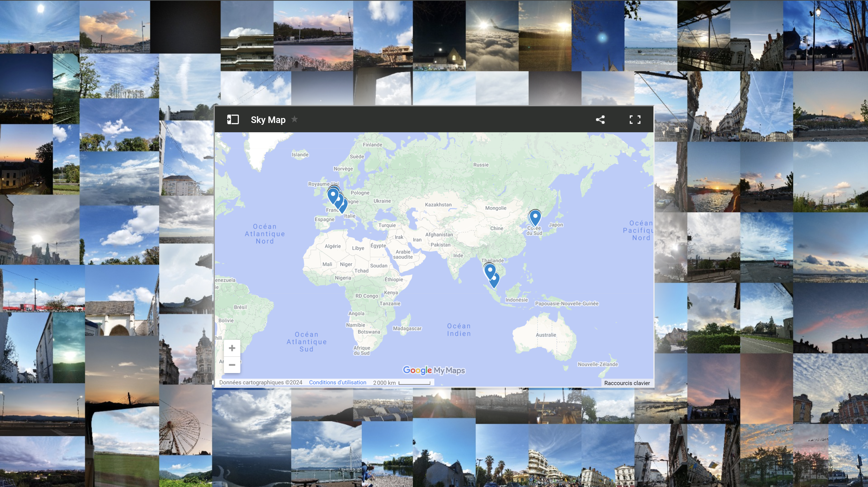Zoom out using the minus control

point(232,365)
